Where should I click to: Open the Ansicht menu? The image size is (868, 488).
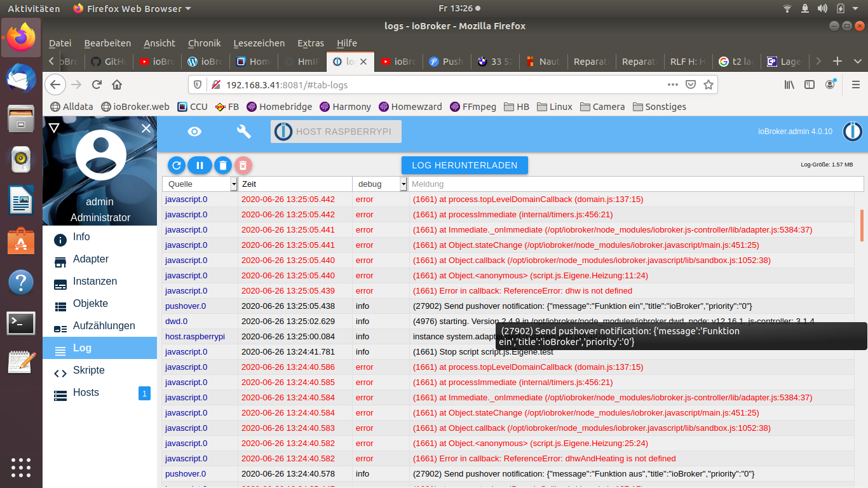click(159, 43)
